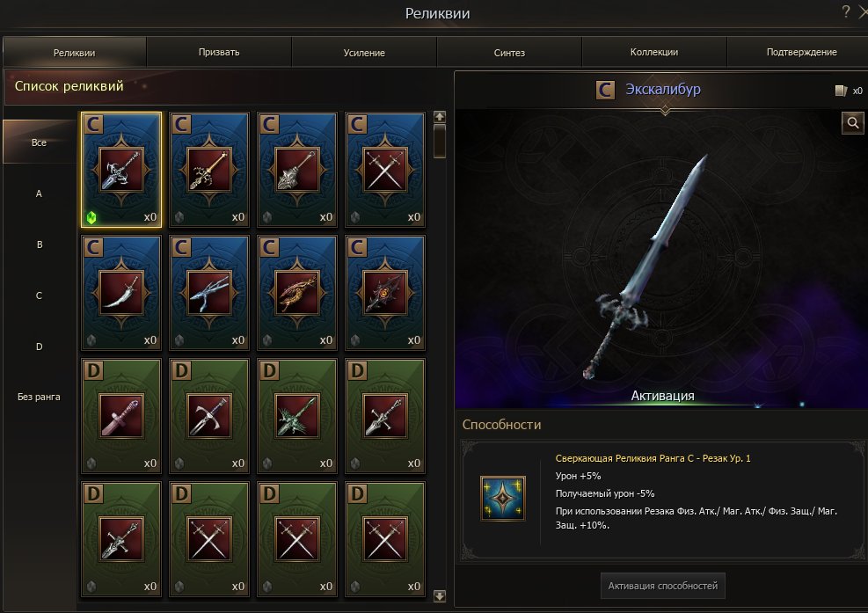Click the help question mark icon
The height and width of the screenshot is (613, 868).
tap(845, 11)
